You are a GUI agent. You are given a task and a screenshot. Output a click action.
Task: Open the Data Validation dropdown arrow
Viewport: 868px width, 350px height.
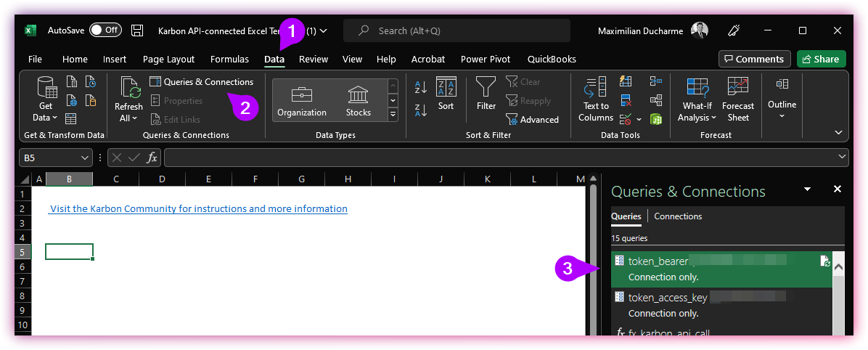(639, 119)
